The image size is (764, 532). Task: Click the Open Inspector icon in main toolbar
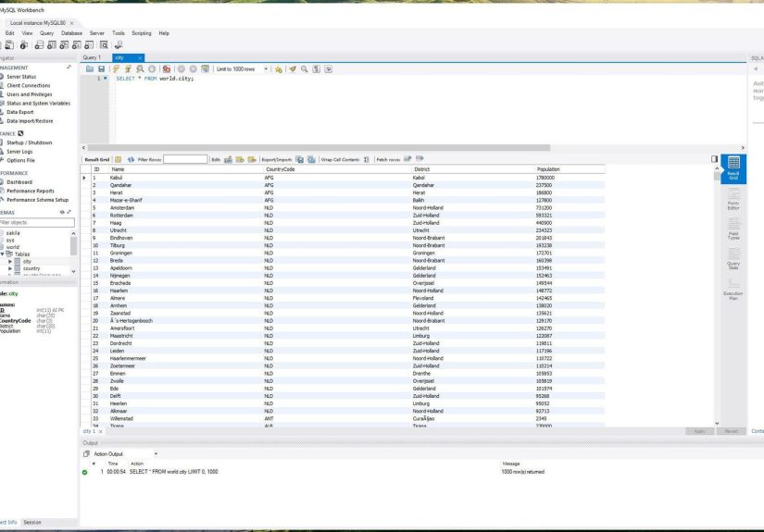pos(24,45)
